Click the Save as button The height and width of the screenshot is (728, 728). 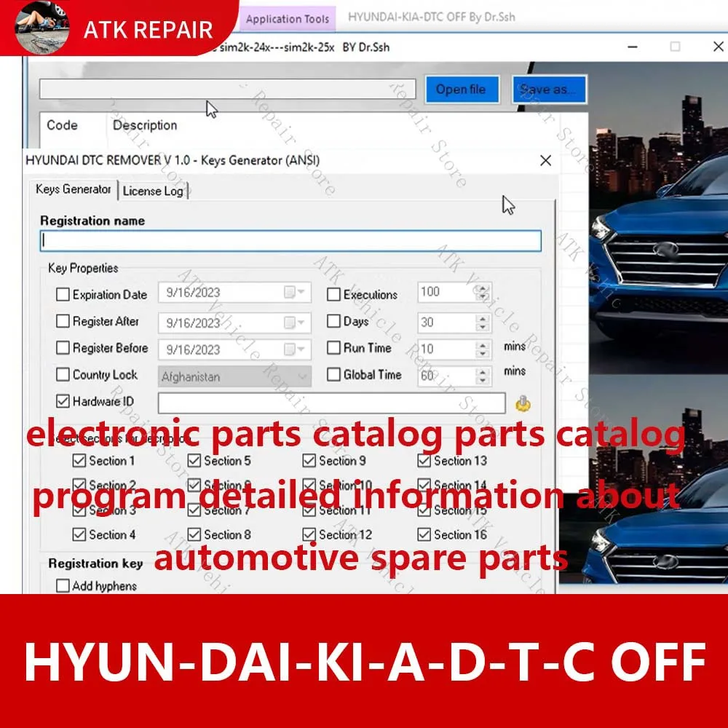click(549, 89)
